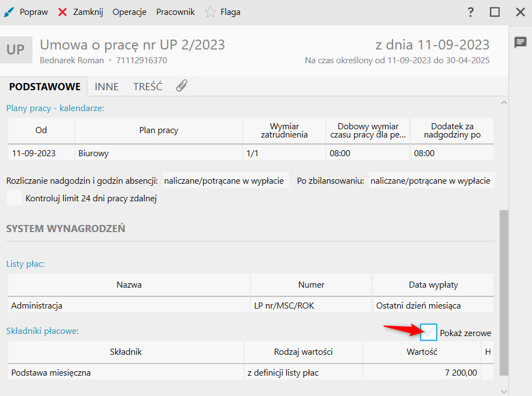The width and height of the screenshot is (532, 396).
Task: Enable Kontroluj limit 24 dni pracy zdalnej
Action: coord(14,198)
